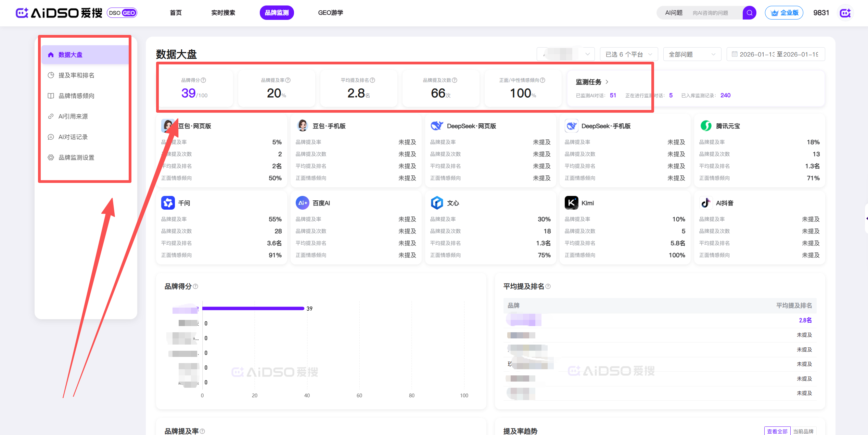Open AI对话记录 sidebar item
868x435 pixels.
pyautogui.click(x=73, y=137)
